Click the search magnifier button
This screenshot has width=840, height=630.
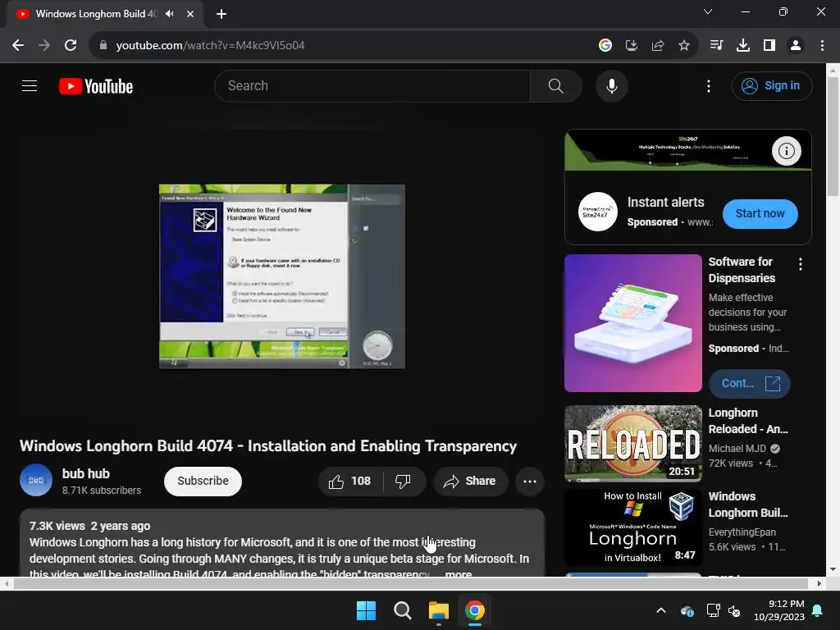pos(555,85)
